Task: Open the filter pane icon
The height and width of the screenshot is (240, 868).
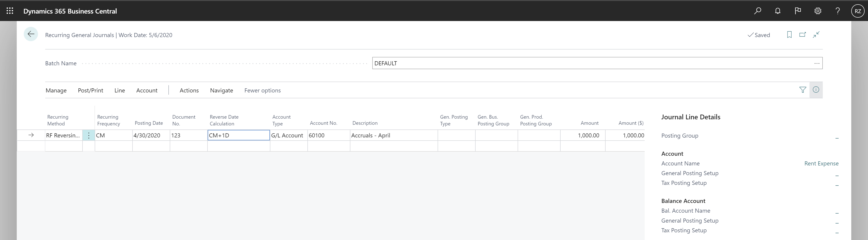Action: [x=803, y=90]
